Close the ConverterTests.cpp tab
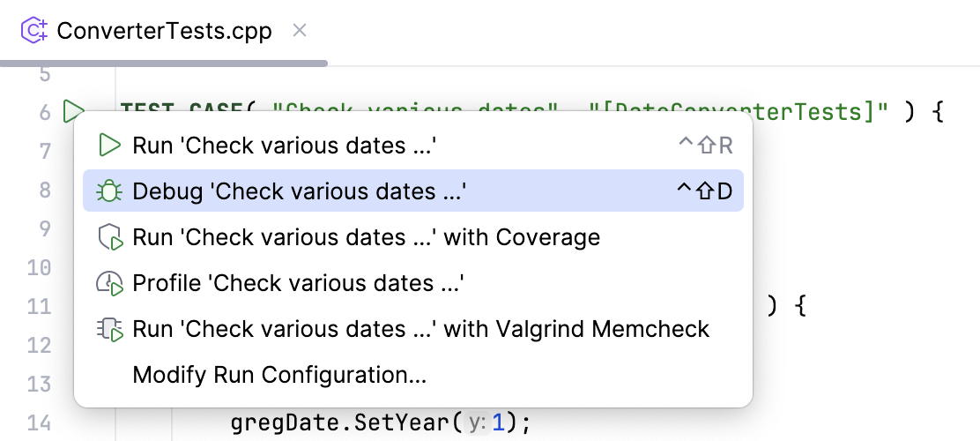Screen dimensions: 980x441 tap(300, 31)
